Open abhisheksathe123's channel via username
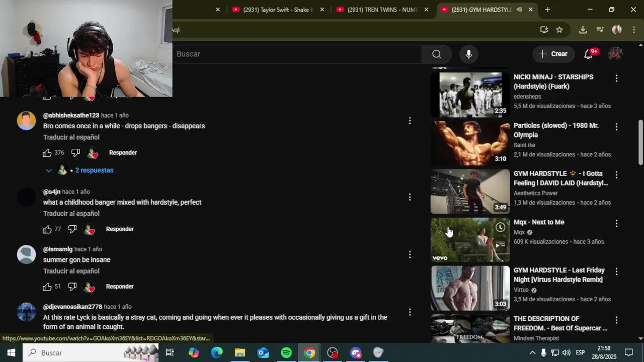The width and height of the screenshot is (644, 362). point(71,116)
